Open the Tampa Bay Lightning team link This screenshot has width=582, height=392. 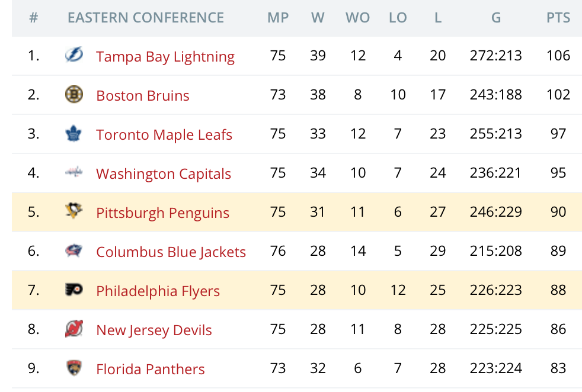click(165, 57)
